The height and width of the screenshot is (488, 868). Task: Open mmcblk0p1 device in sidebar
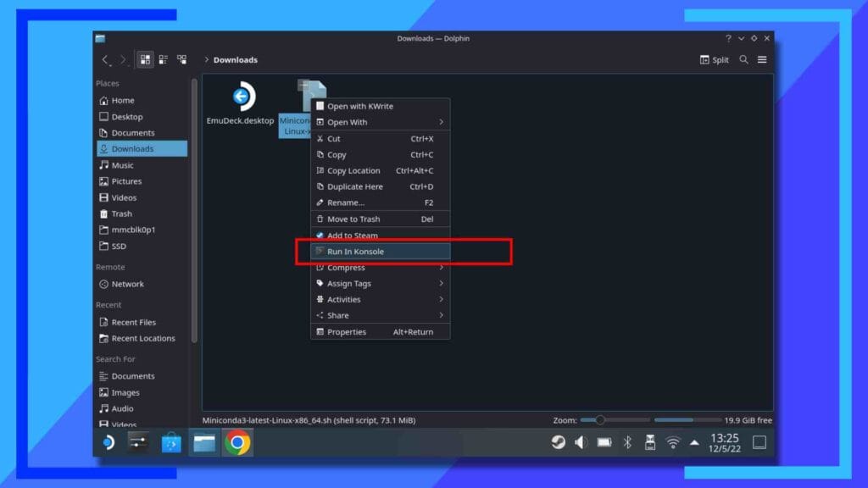142,230
